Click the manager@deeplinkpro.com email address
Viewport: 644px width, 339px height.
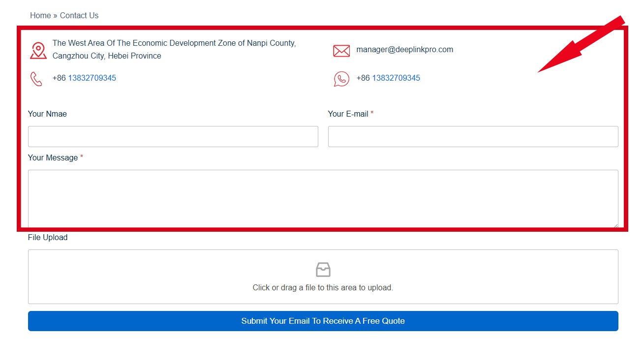pos(405,49)
